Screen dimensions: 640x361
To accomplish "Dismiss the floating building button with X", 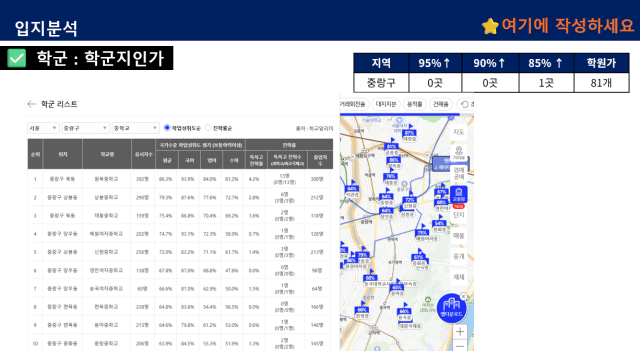I will [464, 296].
